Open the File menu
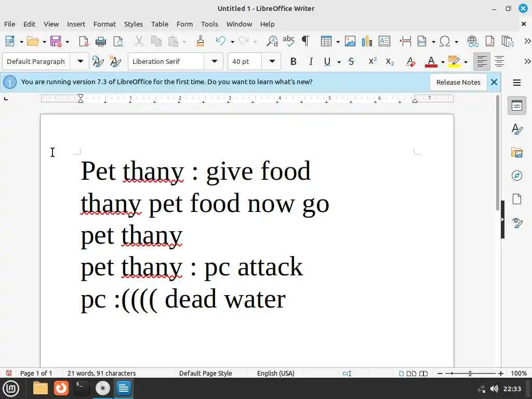Viewport: 532px width, 399px height. coord(9,24)
